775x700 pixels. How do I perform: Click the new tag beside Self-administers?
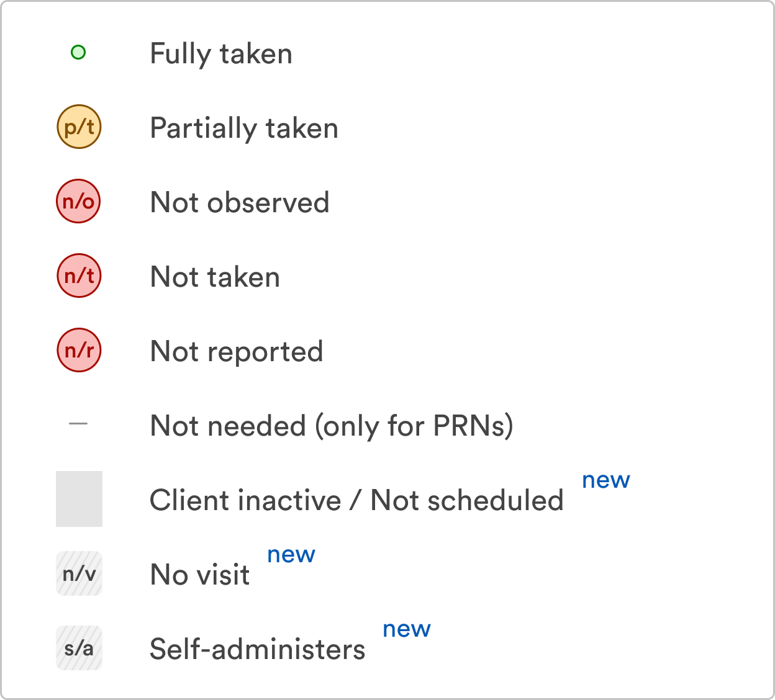click(407, 629)
